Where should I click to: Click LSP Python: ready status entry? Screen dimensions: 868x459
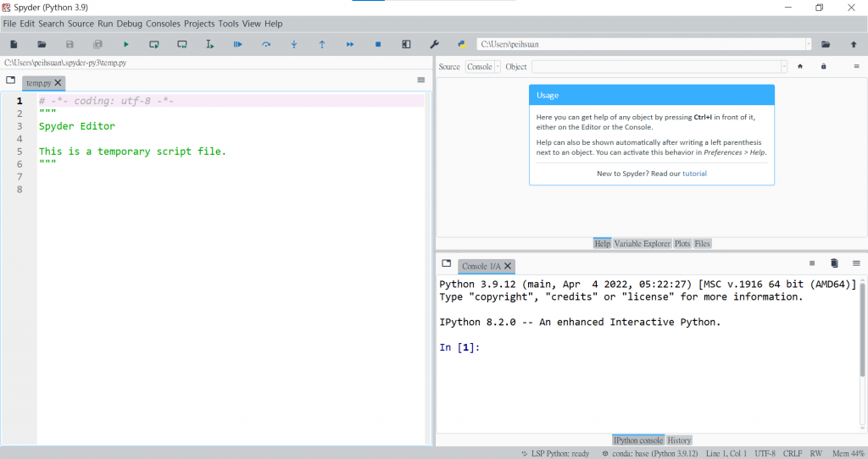tap(555, 453)
